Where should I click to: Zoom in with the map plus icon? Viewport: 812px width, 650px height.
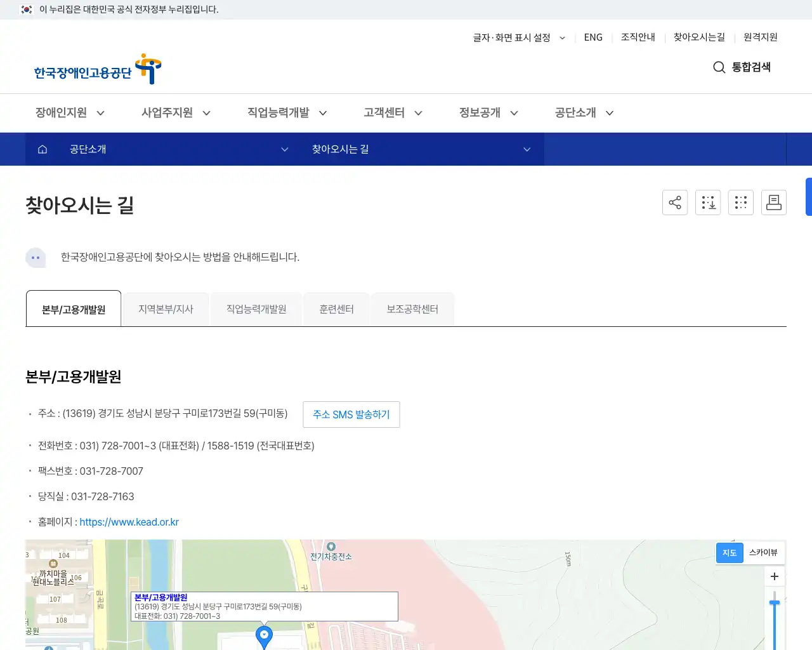(774, 576)
